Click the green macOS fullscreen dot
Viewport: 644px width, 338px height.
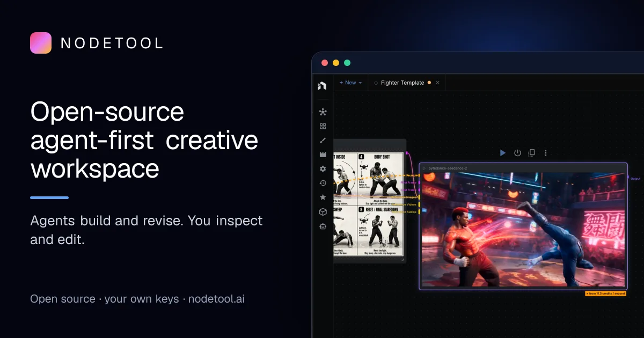click(347, 63)
